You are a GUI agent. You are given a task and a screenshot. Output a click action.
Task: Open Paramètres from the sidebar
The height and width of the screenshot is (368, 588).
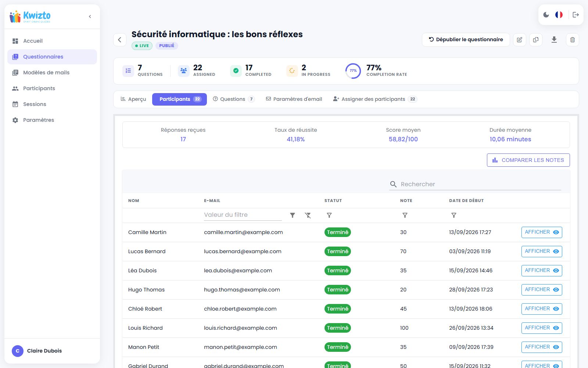pos(52,120)
